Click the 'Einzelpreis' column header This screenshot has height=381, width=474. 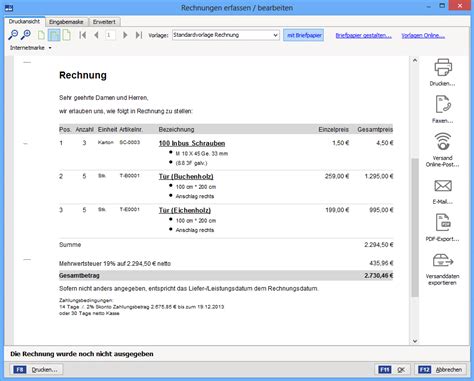[x=333, y=129]
